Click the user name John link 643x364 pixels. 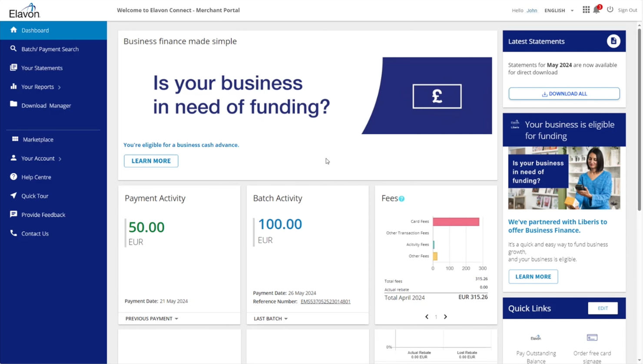pos(532,10)
